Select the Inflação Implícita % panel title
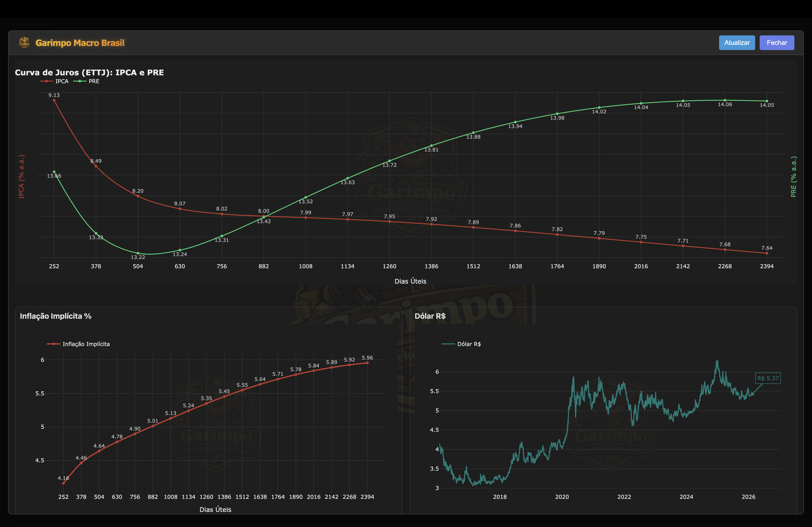Screen dimensions: 812x527 (56, 316)
